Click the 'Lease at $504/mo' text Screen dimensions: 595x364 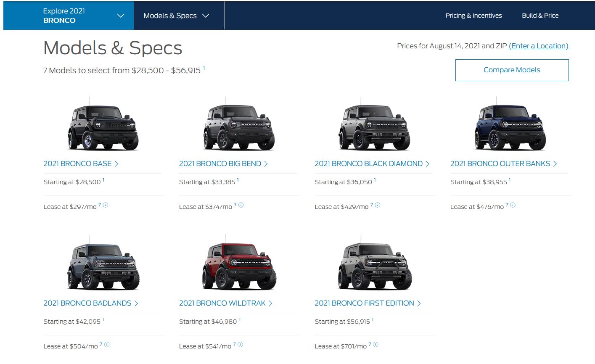tap(71, 346)
